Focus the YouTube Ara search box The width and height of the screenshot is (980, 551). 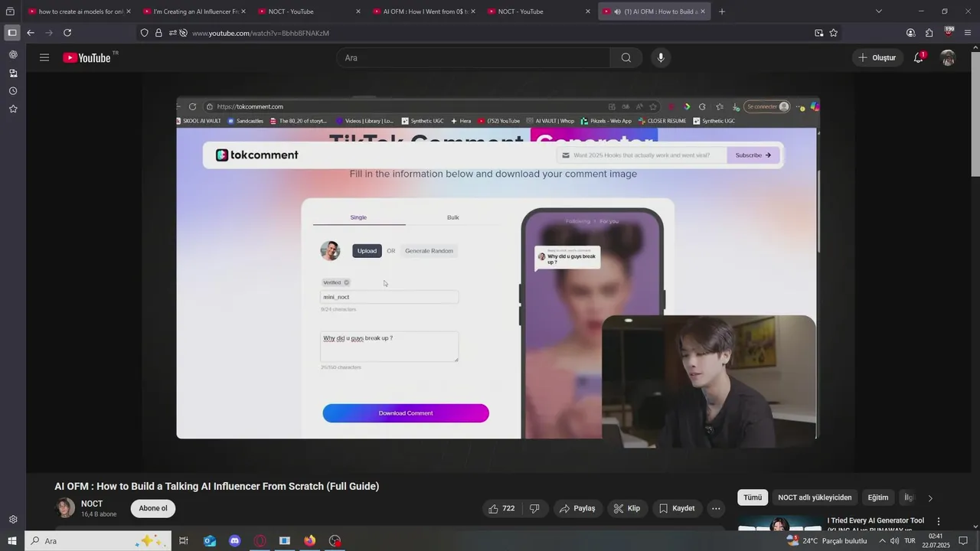473,57
